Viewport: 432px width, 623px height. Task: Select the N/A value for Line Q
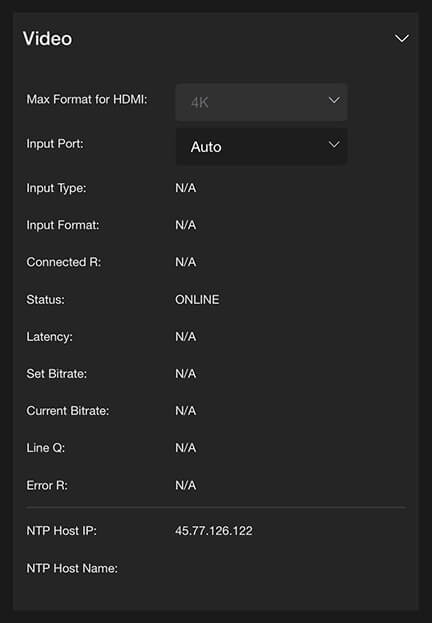[186, 448]
